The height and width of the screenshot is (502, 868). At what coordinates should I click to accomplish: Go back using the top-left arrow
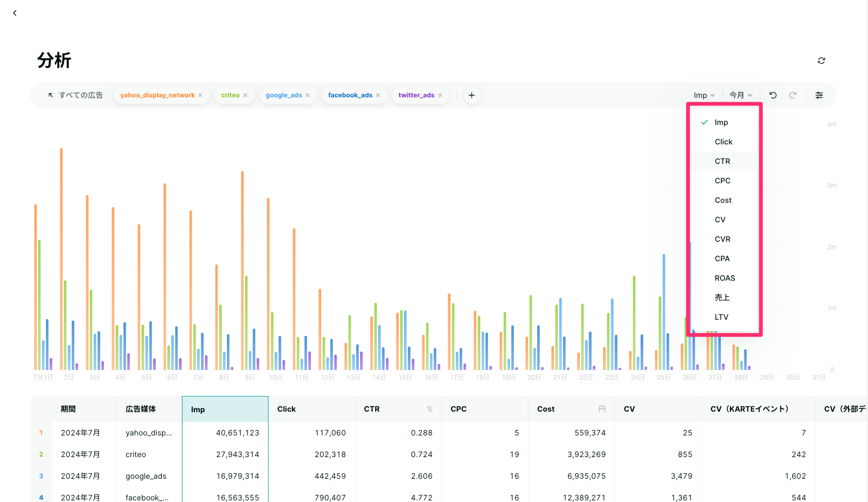[15, 13]
